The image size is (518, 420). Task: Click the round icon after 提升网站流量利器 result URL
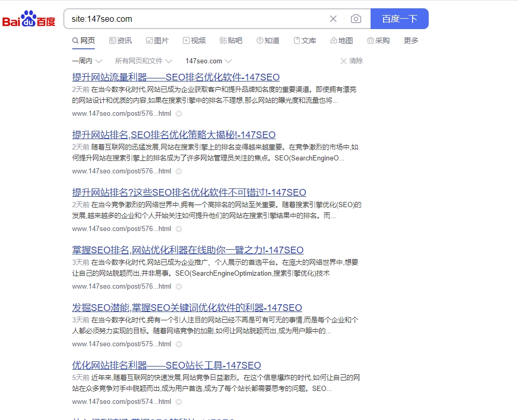179,114
